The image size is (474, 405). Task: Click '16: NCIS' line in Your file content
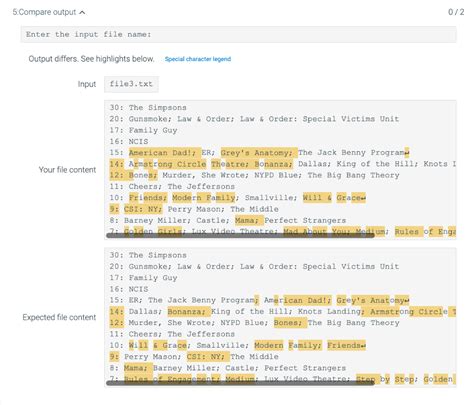point(129,142)
